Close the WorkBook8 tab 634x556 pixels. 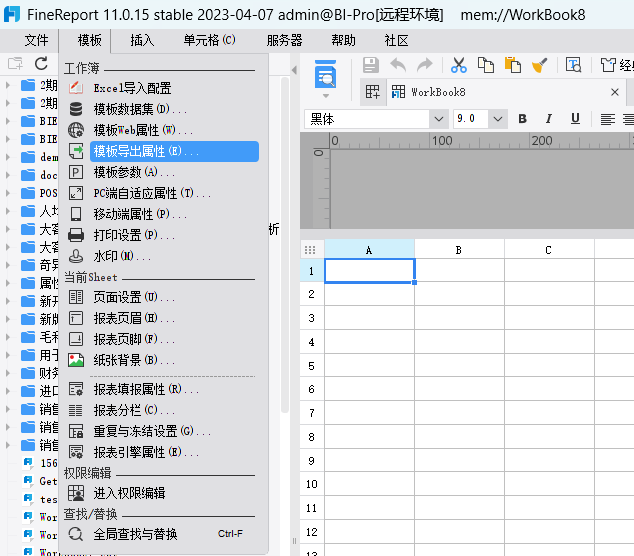click(x=615, y=92)
